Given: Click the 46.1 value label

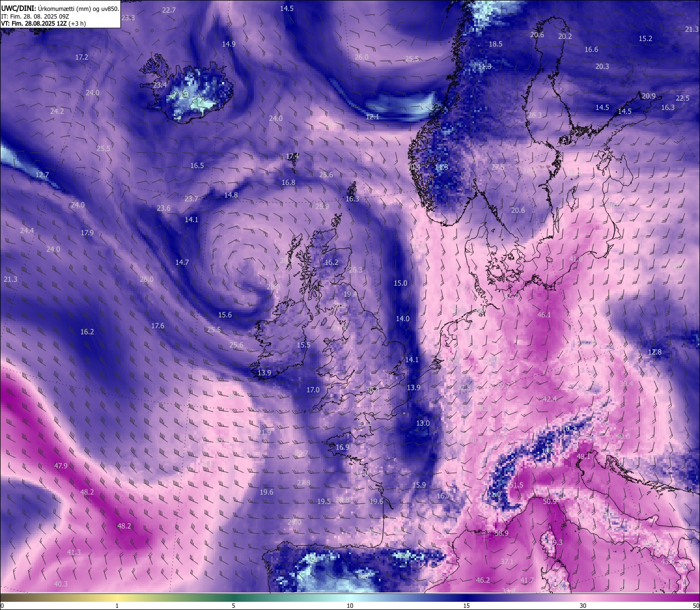Looking at the screenshot, I should 544,315.
